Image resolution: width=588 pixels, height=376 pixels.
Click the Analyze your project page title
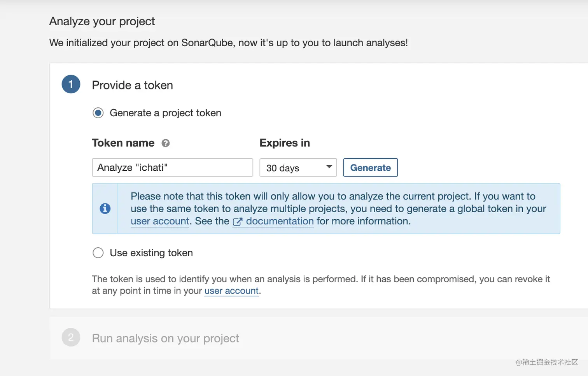click(102, 21)
